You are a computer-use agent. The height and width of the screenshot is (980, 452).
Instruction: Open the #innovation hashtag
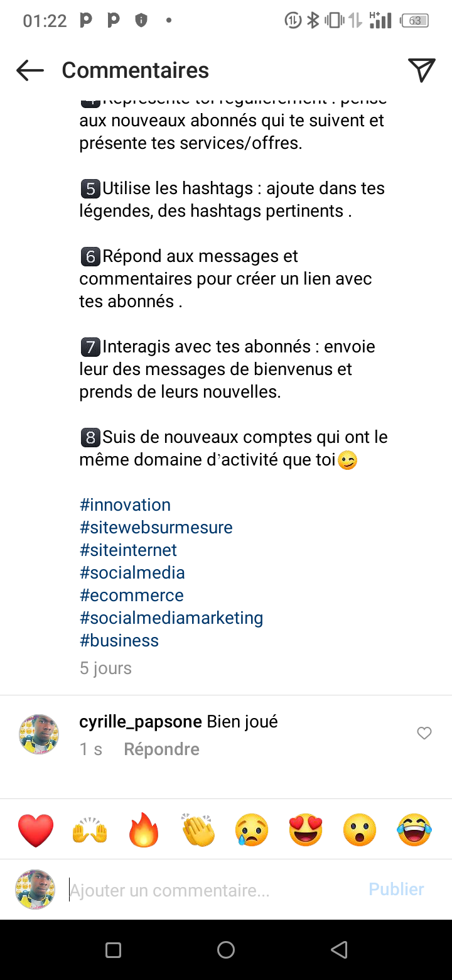(x=125, y=505)
